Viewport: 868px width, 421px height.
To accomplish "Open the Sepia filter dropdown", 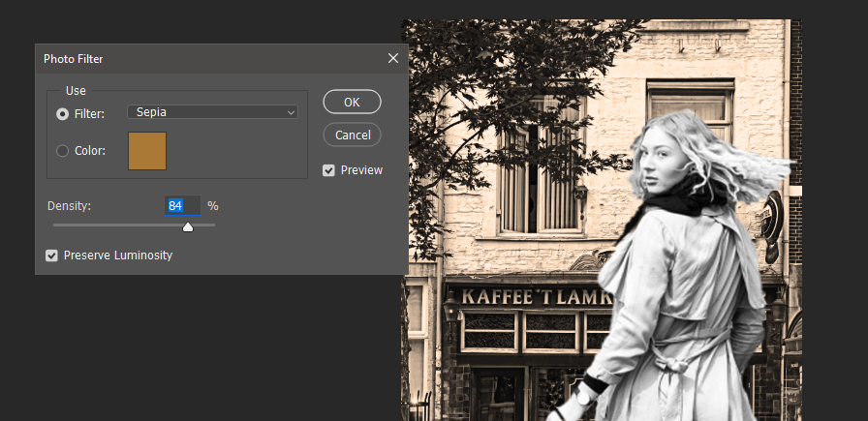I will (x=212, y=112).
